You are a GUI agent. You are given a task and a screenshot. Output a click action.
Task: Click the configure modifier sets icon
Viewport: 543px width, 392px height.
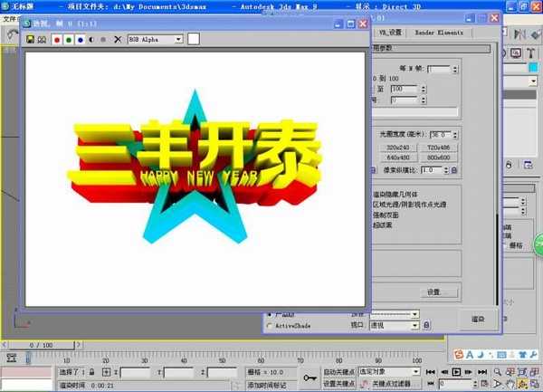(528, 165)
